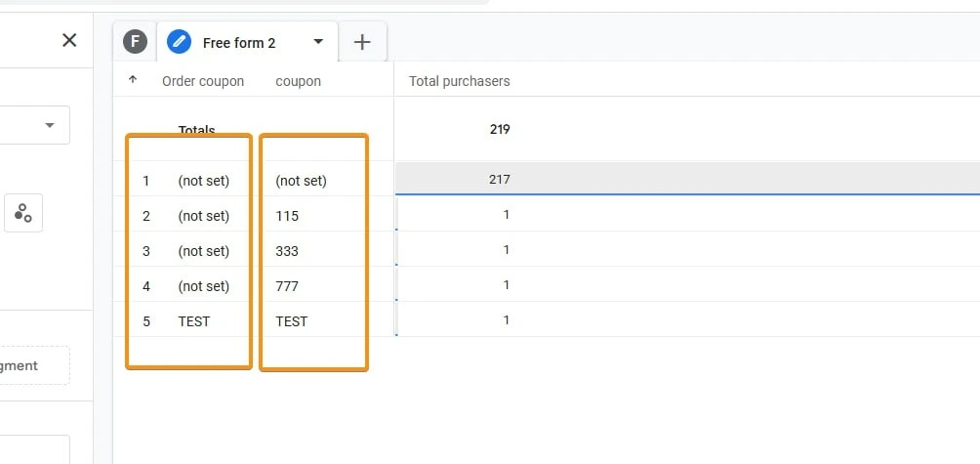Viewport: 980px width, 464px height.
Task: Click TEST in the Order coupon column
Action: pyautogui.click(x=194, y=321)
